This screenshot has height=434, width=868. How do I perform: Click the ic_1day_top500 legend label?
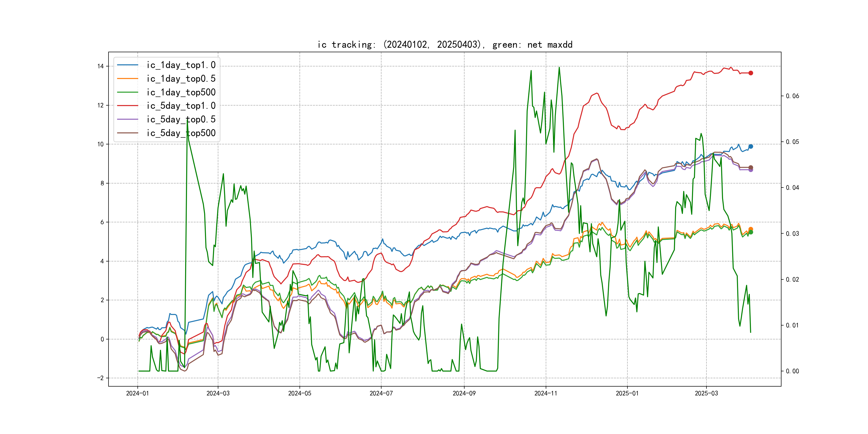(x=181, y=92)
